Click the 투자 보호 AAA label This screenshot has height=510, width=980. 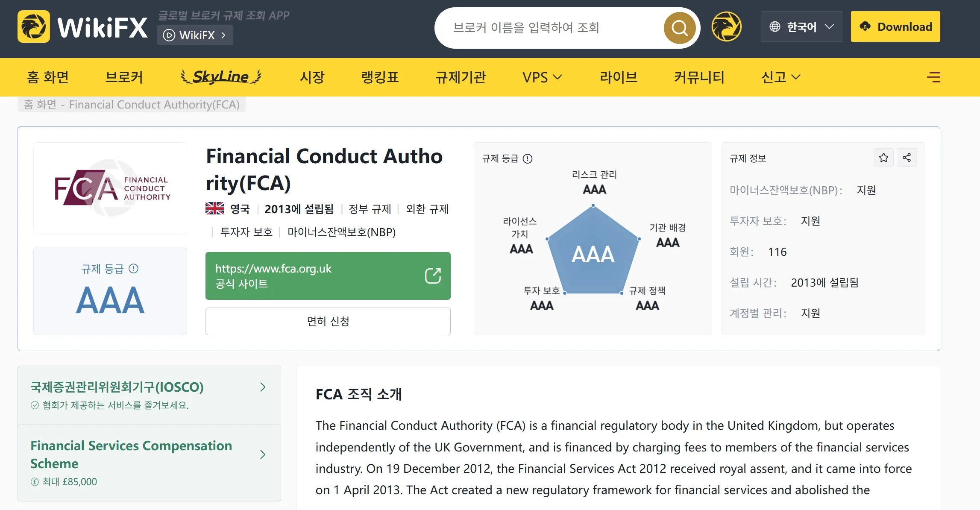tap(542, 299)
